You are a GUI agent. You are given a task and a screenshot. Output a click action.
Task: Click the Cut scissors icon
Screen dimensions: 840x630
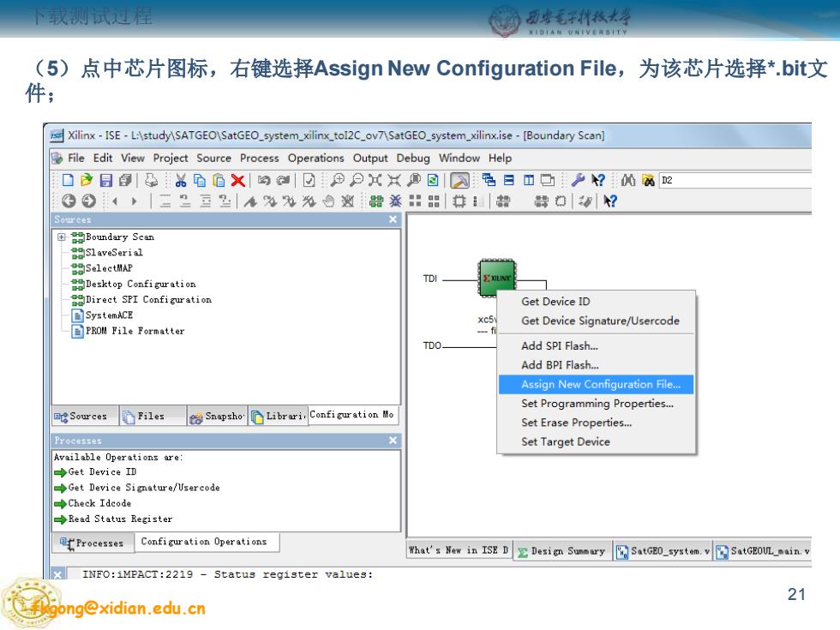pos(181,180)
